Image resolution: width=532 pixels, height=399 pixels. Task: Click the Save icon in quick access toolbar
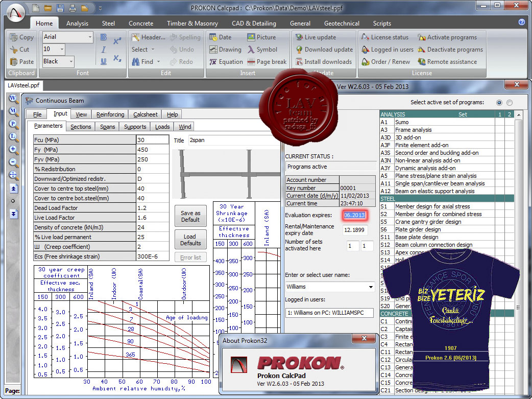[60, 8]
